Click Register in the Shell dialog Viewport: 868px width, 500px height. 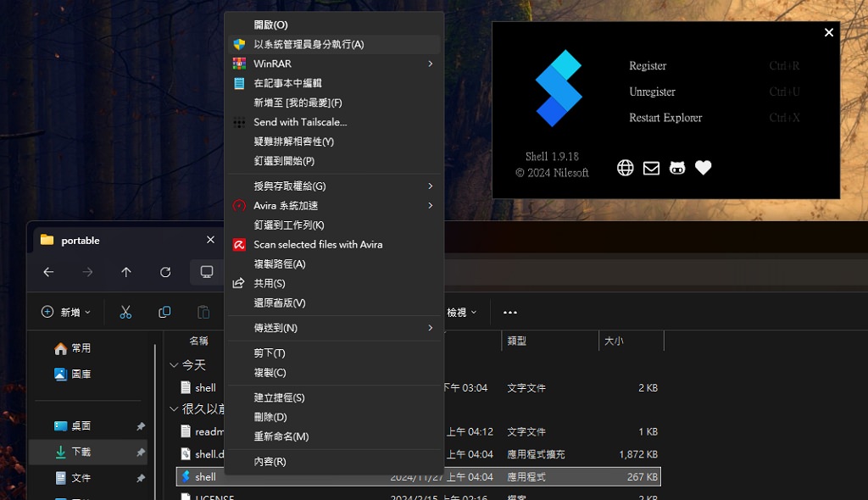[x=648, y=65]
